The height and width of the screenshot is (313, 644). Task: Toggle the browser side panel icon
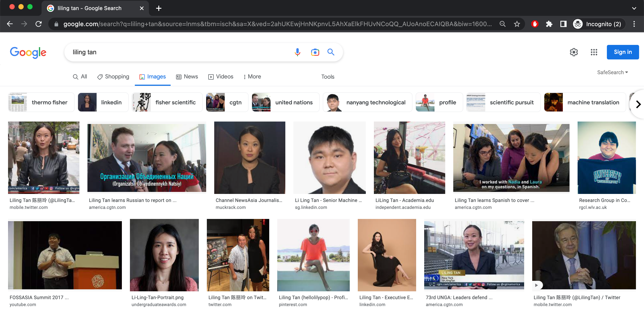point(563,24)
